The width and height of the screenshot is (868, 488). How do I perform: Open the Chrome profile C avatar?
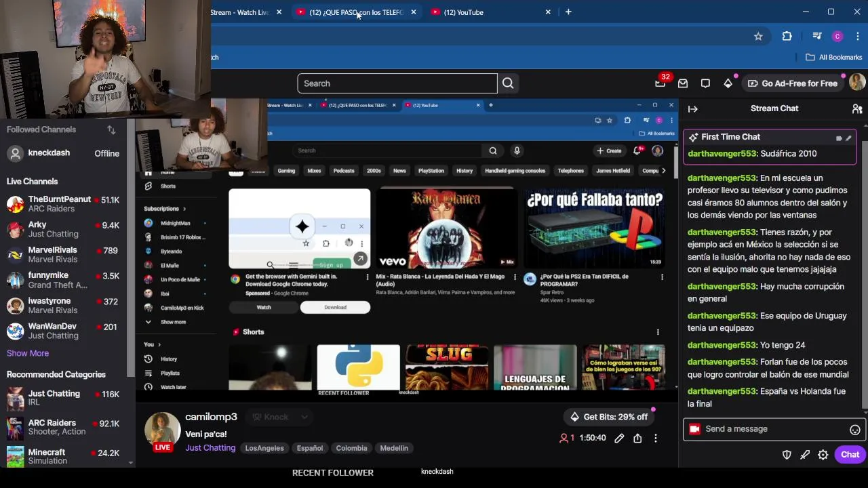point(837,36)
